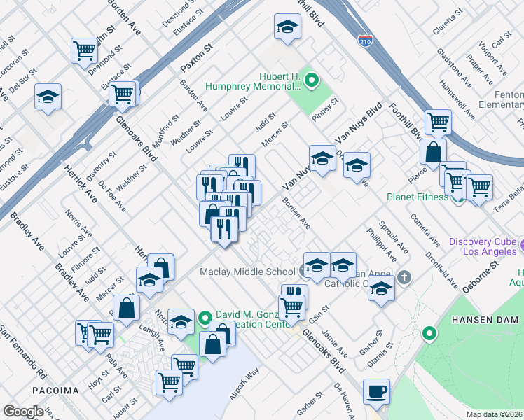Click the Interstate 210 highway shield
The image size is (524, 420).
[x=364, y=41]
